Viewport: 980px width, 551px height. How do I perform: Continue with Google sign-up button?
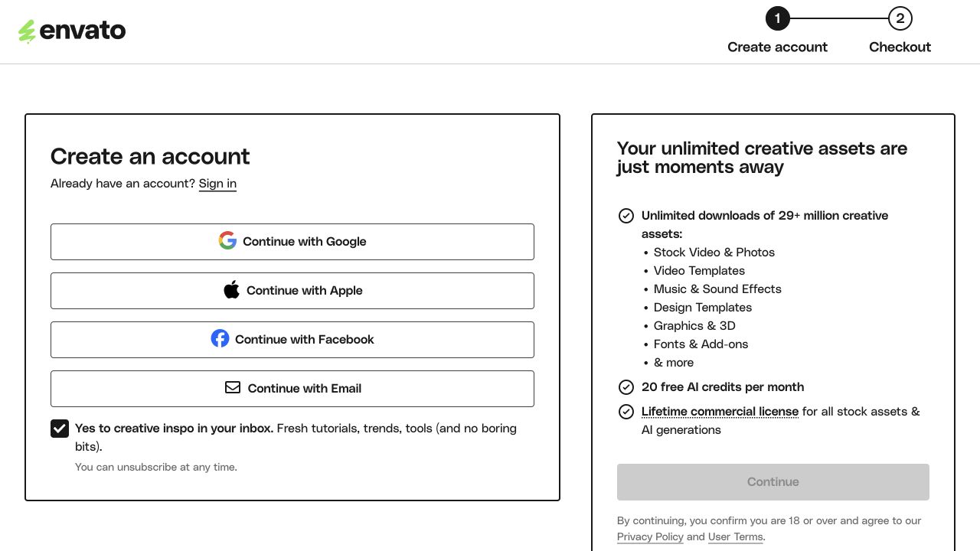292,242
